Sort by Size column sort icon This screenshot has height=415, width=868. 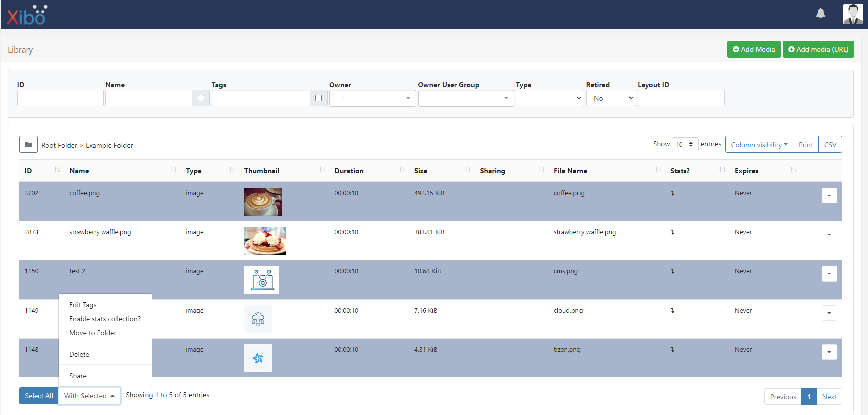(468, 170)
